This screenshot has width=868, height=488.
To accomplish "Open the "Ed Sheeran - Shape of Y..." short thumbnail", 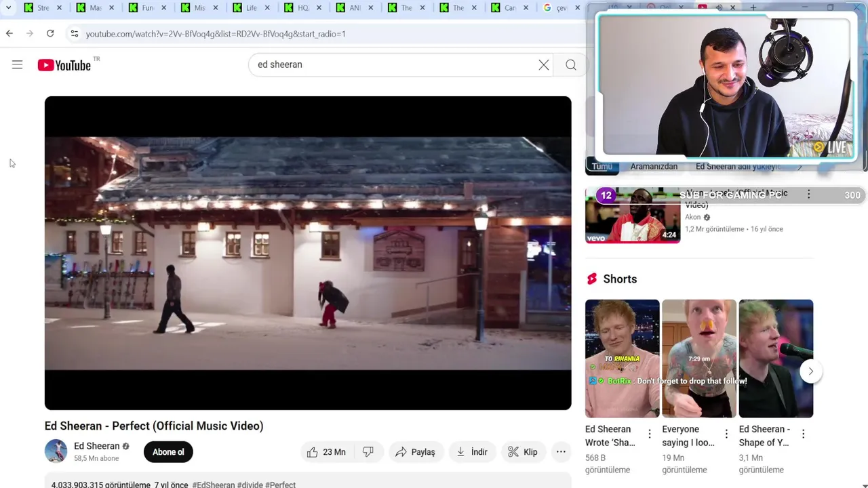I will (x=776, y=359).
